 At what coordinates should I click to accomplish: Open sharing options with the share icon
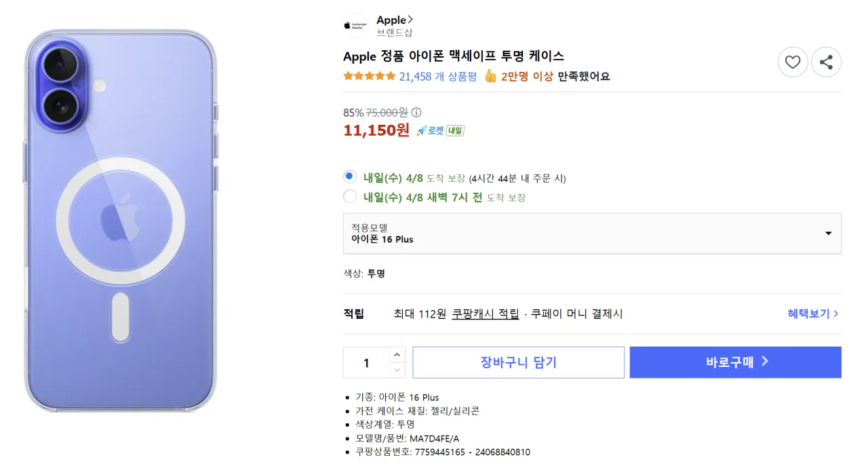tap(826, 62)
